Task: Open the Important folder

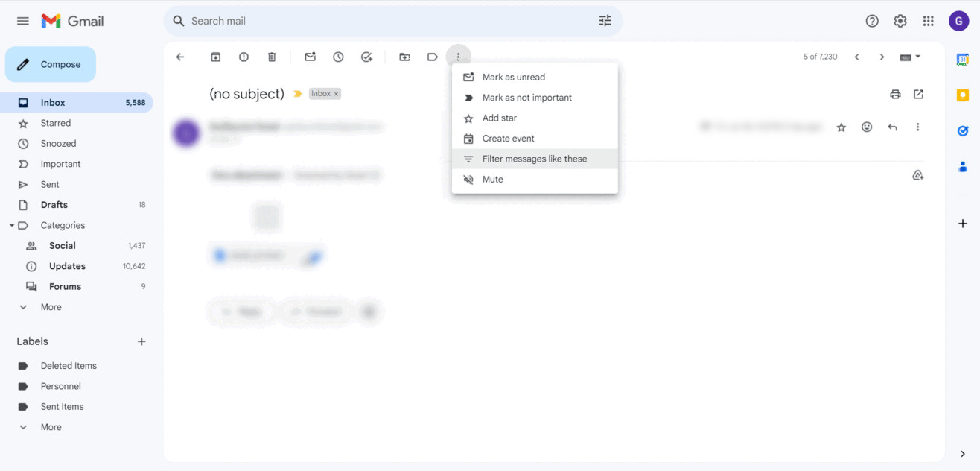Action: coord(77,164)
